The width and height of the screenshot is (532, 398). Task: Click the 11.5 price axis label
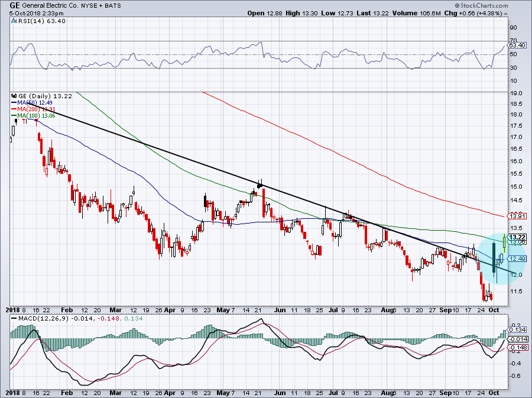[515, 292]
